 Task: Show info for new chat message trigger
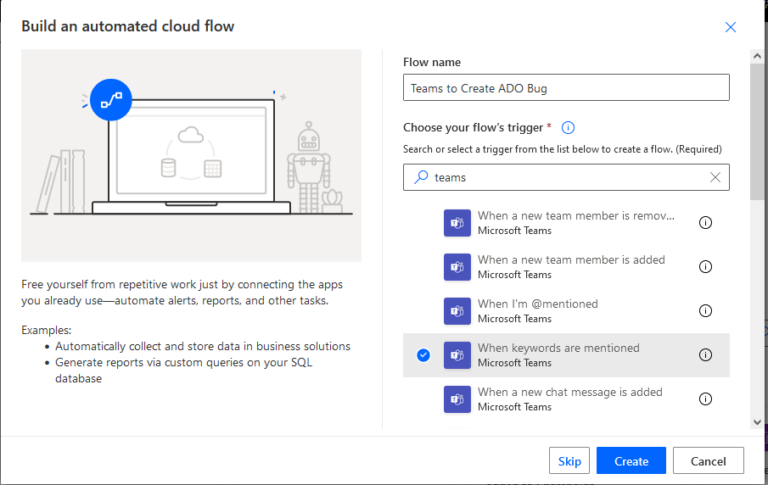pyautogui.click(x=705, y=399)
